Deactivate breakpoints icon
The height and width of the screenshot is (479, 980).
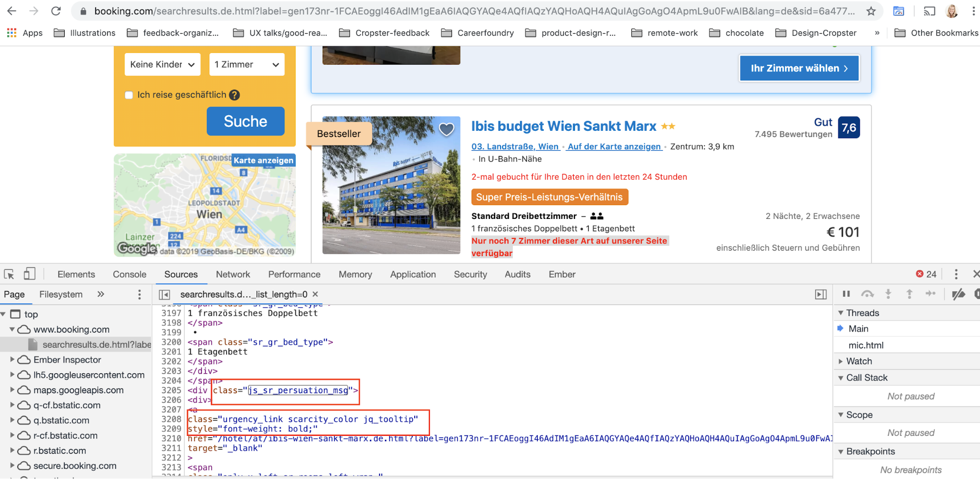pos(958,294)
